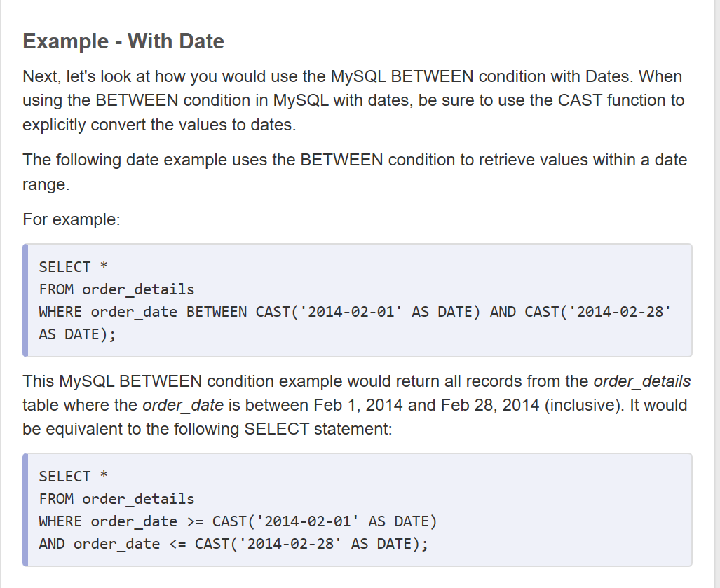Click "FROM order_details" in the second code block
The image size is (720, 588).
(x=116, y=499)
